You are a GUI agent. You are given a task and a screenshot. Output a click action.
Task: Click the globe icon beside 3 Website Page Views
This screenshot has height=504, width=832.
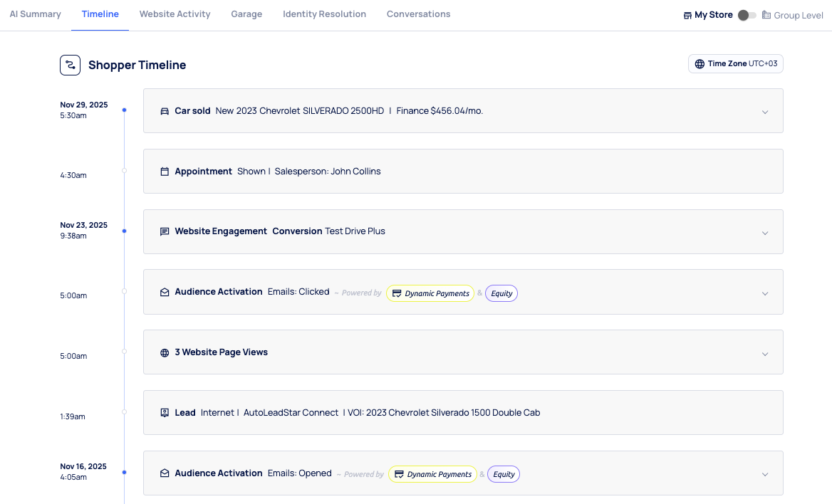(165, 352)
